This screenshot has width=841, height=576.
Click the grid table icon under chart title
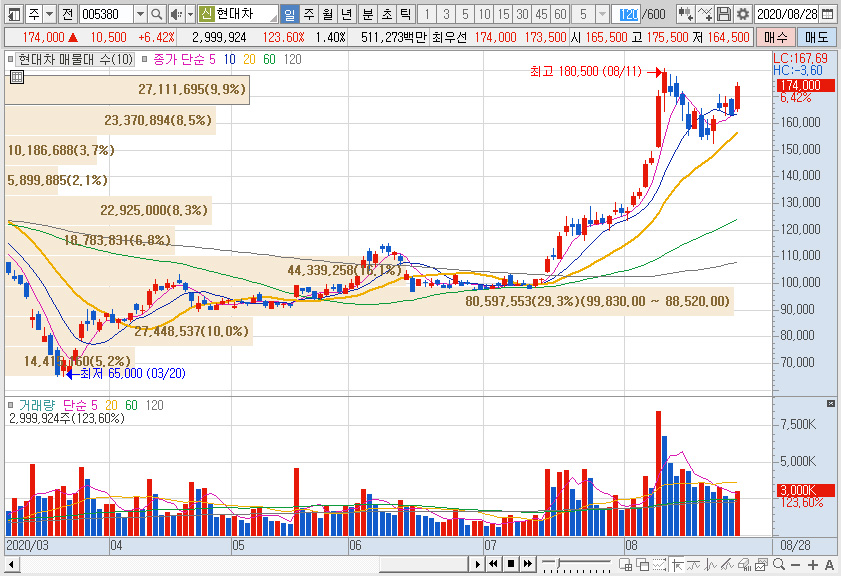[17, 77]
